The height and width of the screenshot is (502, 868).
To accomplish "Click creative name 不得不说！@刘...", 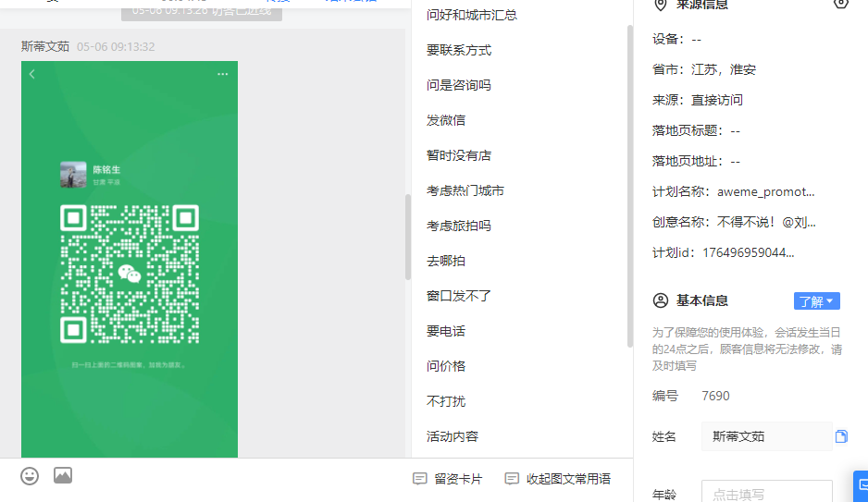I will [766, 222].
